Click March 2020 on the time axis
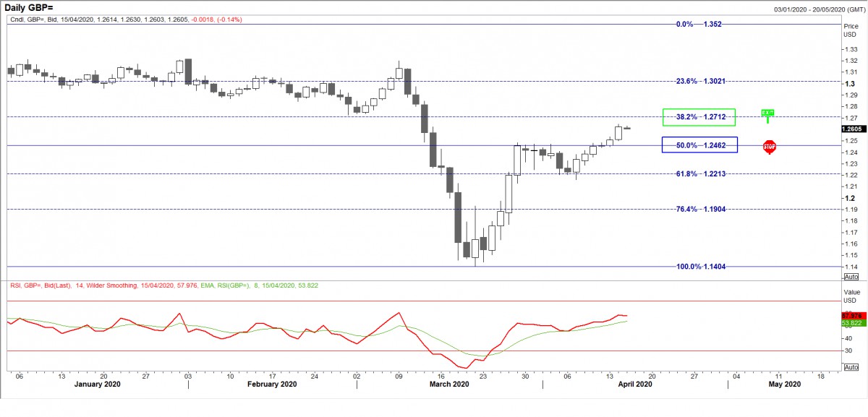This screenshot has height=417, width=868. click(x=450, y=384)
